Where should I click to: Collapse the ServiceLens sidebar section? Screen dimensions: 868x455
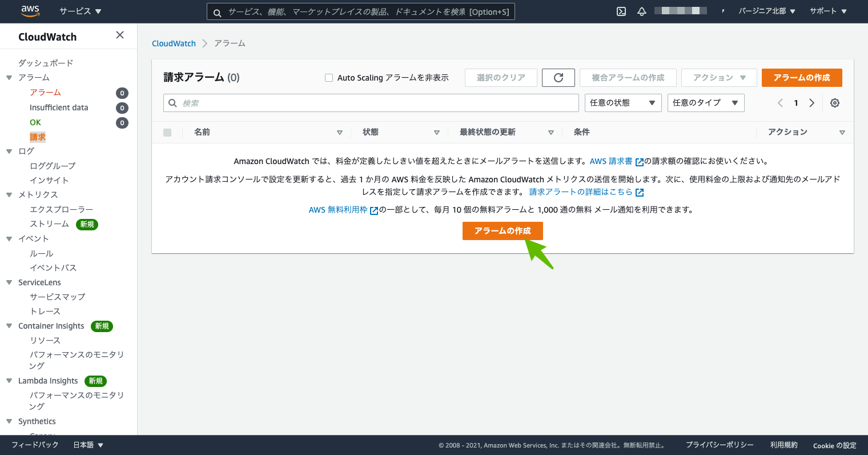[9, 282]
